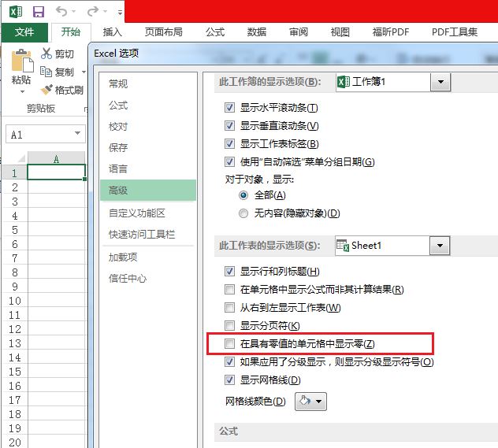Open the workbook selector dropdown 工作簿1
498x448 pixels.
point(440,82)
